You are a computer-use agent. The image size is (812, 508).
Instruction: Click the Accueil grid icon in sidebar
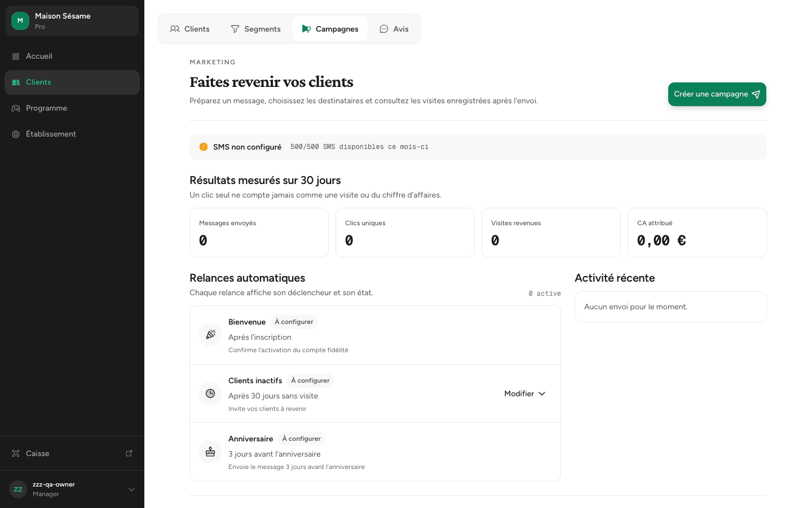click(16, 56)
